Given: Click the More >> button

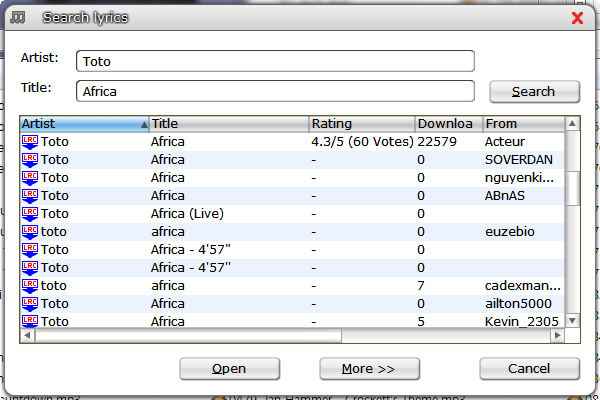Looking at the screenshot, I should pos(370,369).
